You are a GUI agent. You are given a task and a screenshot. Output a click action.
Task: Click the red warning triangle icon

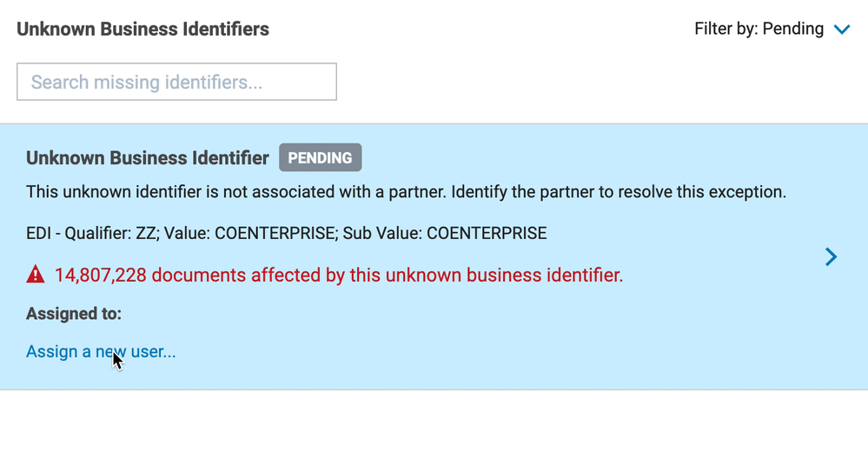pyautogui.click(x=36, y=274)
